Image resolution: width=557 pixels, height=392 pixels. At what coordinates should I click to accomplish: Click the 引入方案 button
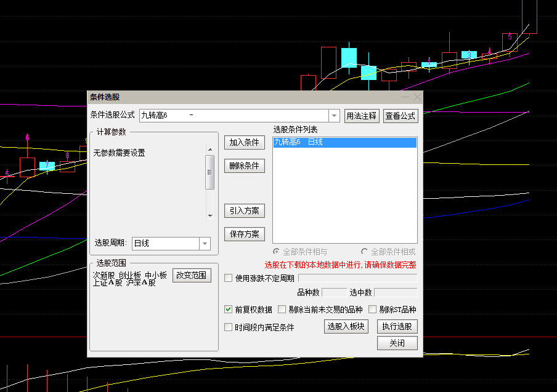(245, 210)
